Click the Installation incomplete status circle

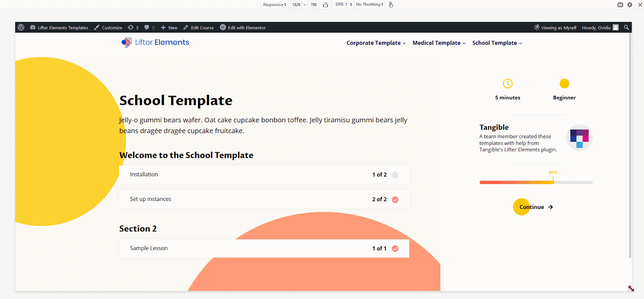[395, 175]
